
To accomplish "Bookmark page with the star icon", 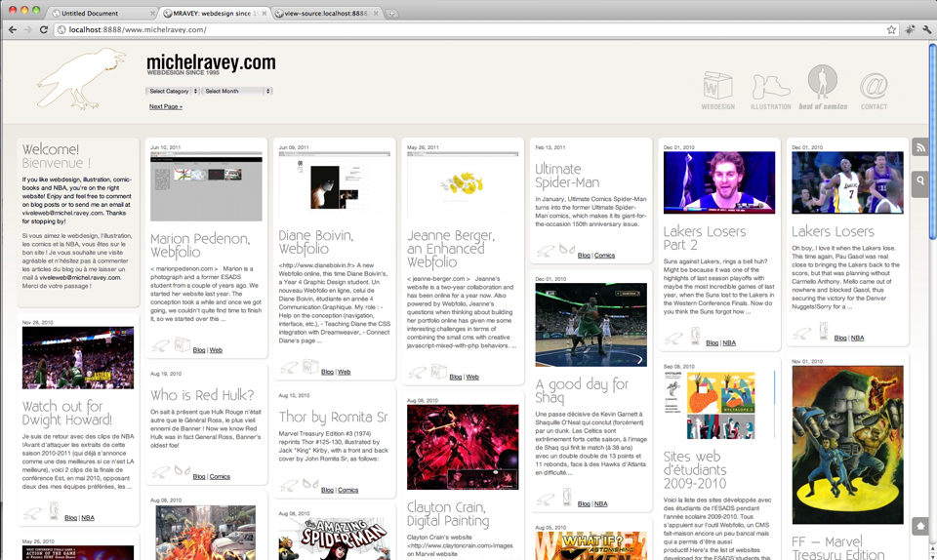I will (x=891, y=30).
